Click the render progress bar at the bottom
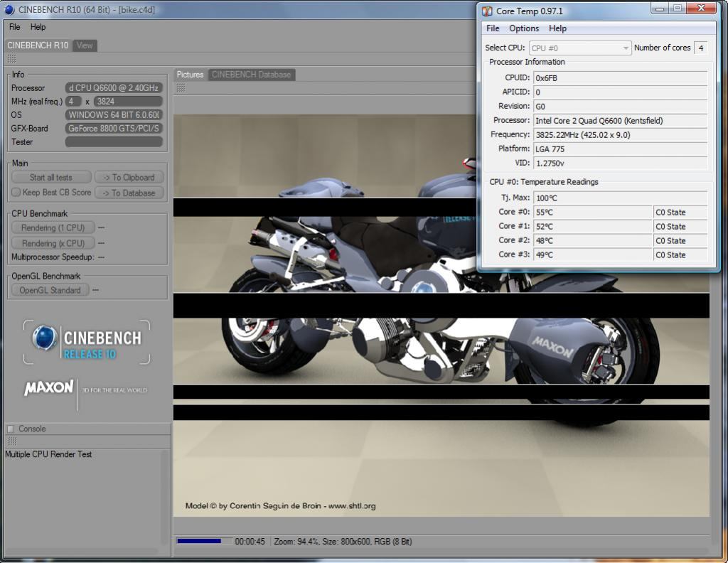Viewport: 728px width, 563px height. coord(204,541)
